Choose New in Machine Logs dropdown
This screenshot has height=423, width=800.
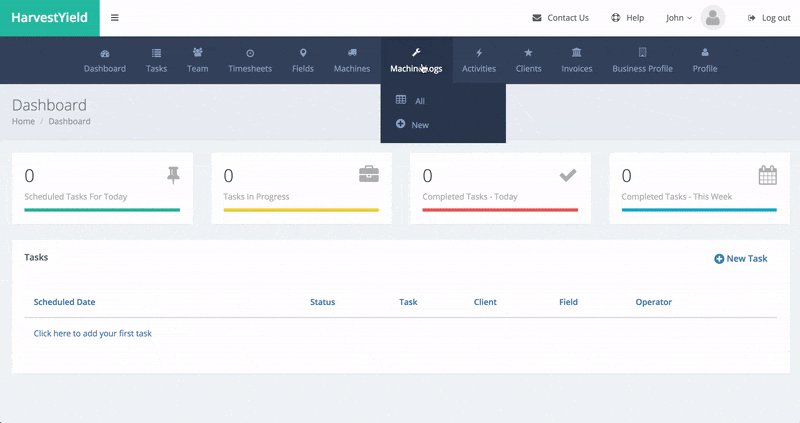(x=420, y=125)
